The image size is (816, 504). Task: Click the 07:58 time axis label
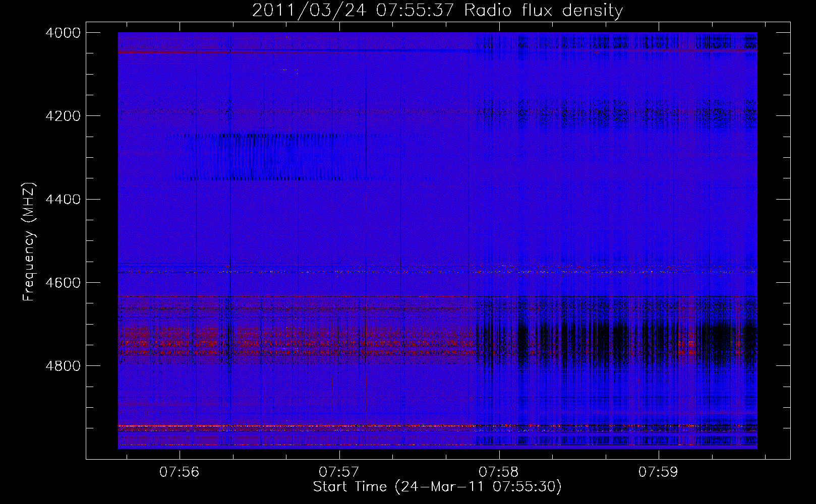[x=499, y=472]
